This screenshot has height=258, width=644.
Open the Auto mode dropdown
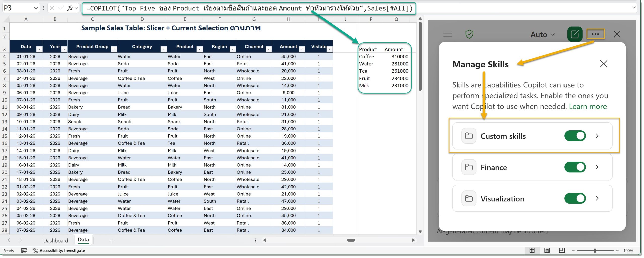(542, 34)
